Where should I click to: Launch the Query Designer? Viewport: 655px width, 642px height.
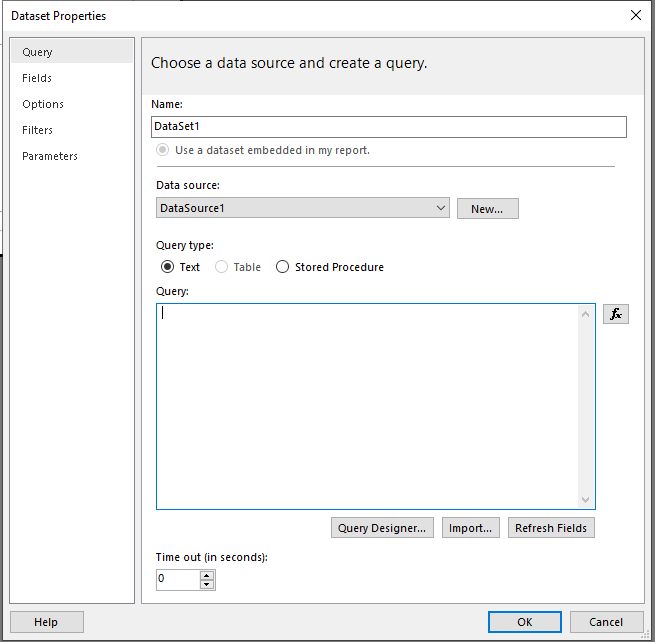(382, 528)
